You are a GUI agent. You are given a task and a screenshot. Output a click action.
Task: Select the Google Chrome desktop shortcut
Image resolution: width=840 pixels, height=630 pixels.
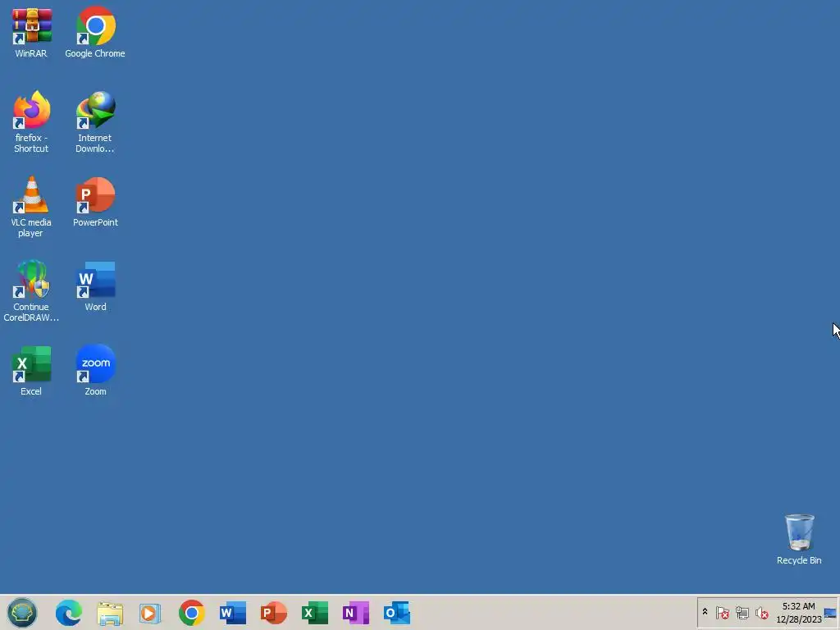click(x=95, y=32)
